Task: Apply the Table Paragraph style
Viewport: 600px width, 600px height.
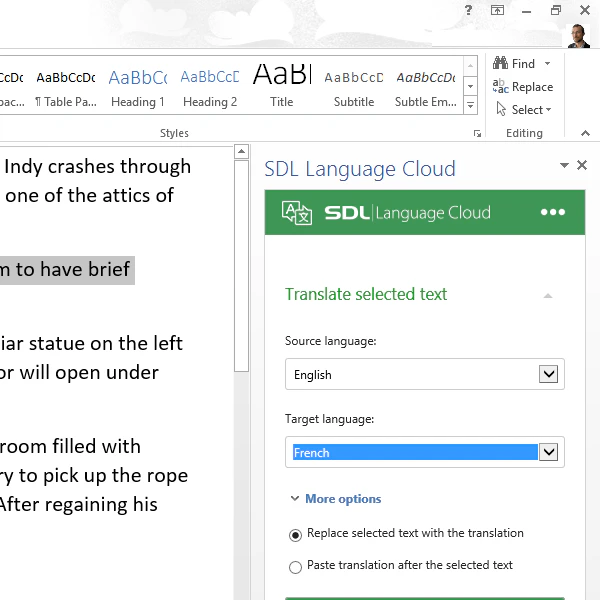Action: click(x=66, y=86)
